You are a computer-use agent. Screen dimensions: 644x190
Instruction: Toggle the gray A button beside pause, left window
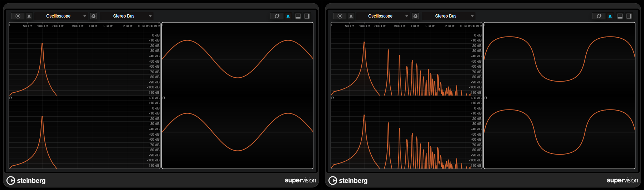29,16
